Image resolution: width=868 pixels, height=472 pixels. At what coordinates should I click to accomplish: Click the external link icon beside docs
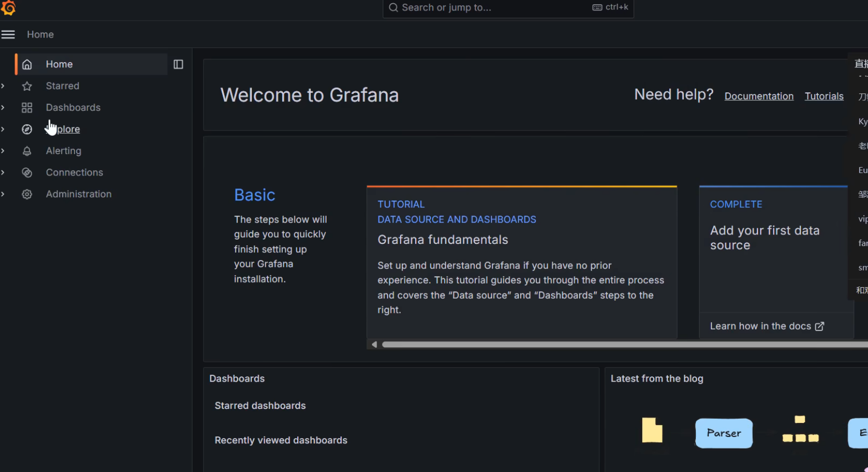coord(819,326)
